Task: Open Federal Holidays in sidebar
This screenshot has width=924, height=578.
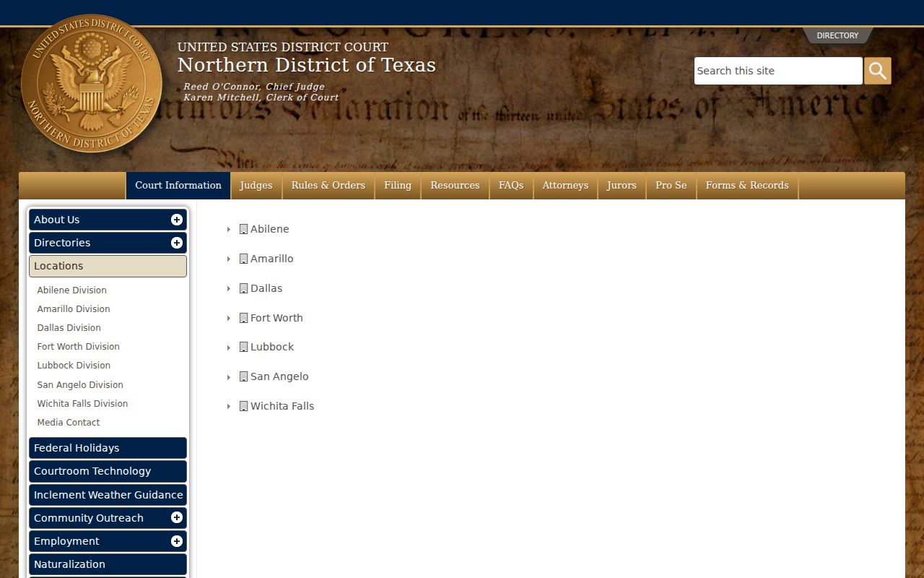Action: [108, 448]
